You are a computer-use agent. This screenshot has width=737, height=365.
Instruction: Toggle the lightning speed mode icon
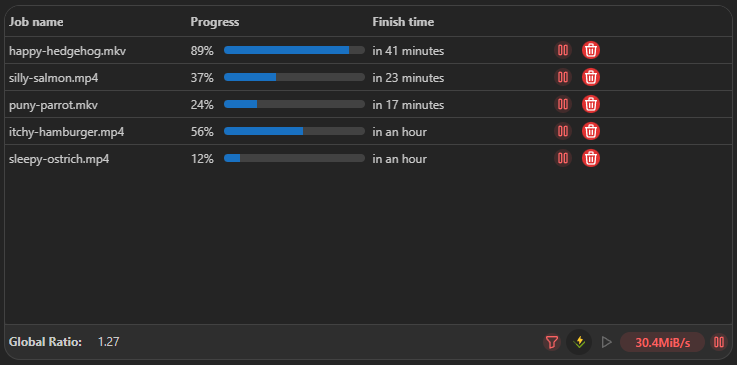[579, 342]
